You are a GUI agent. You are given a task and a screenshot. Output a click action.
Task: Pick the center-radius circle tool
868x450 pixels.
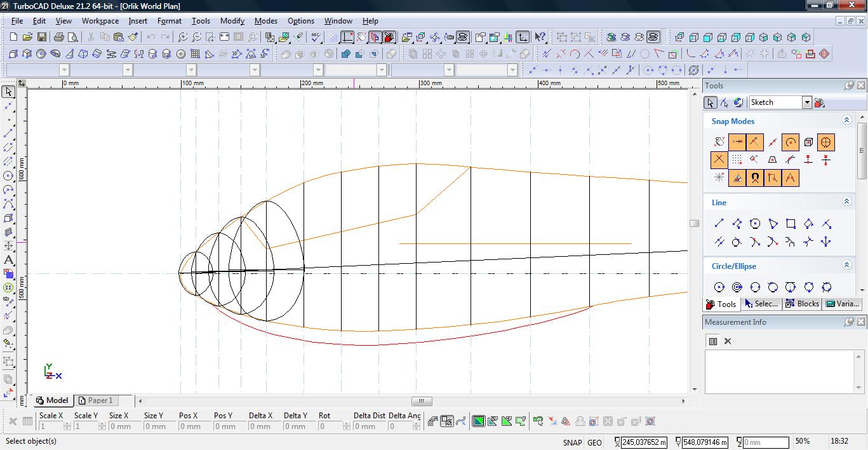point(719,287)
